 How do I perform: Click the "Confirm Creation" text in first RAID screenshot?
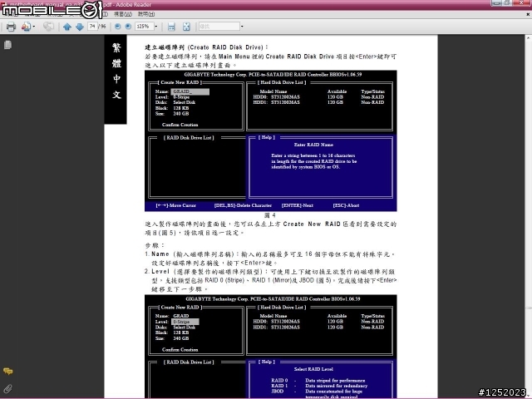[180, 125]
